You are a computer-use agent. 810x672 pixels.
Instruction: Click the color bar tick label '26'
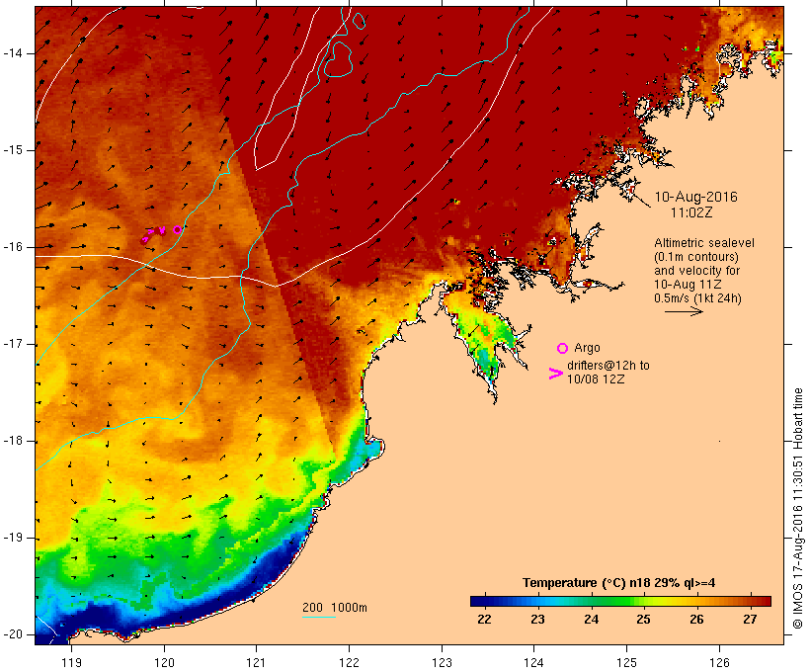696,619
